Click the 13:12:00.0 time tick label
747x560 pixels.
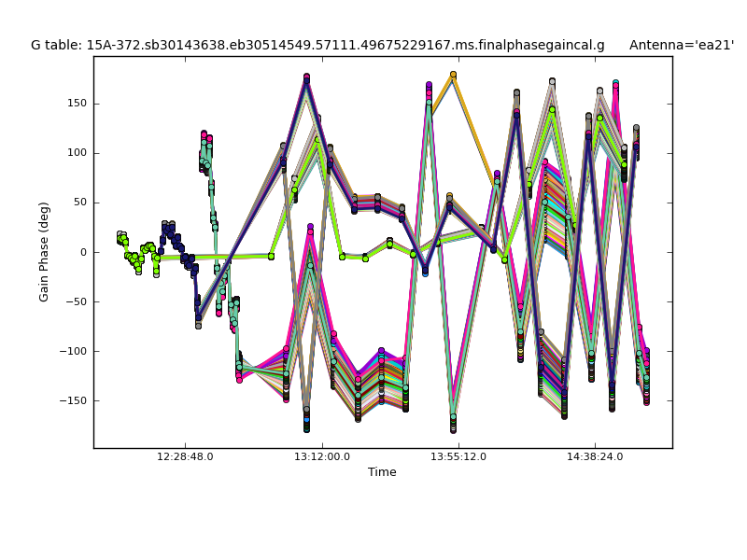322,457
